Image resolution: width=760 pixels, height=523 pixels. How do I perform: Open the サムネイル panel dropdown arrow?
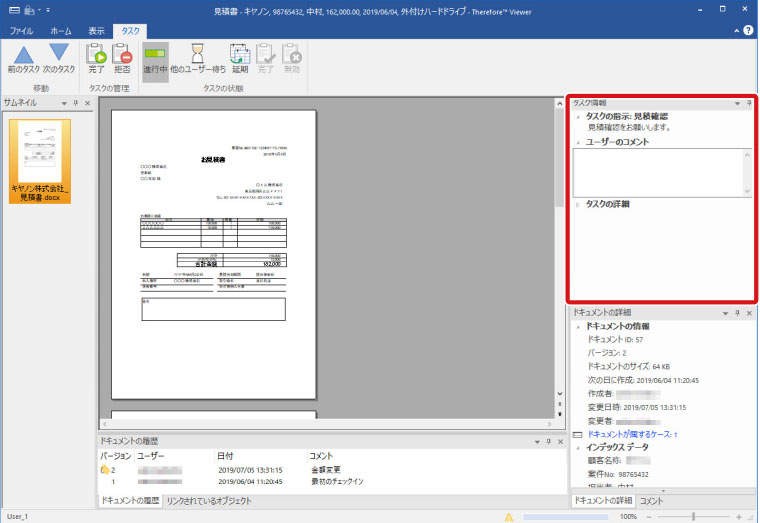[63, 103]
